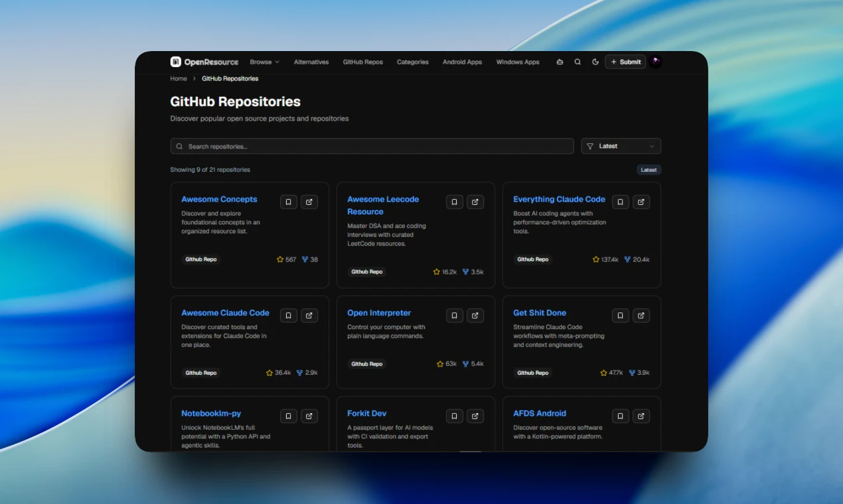Open the AI assistant robot icon in header

560,62
